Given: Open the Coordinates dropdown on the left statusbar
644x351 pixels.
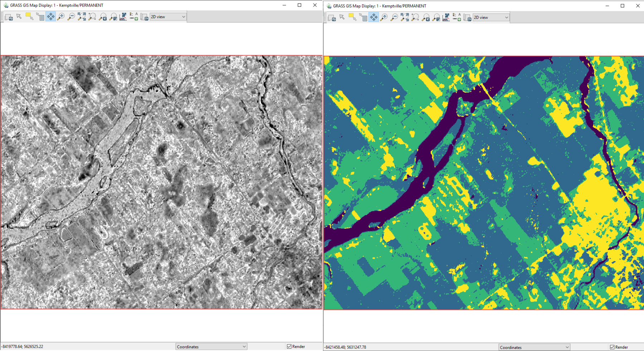Looking at the screenshot, I should (211, 346).
